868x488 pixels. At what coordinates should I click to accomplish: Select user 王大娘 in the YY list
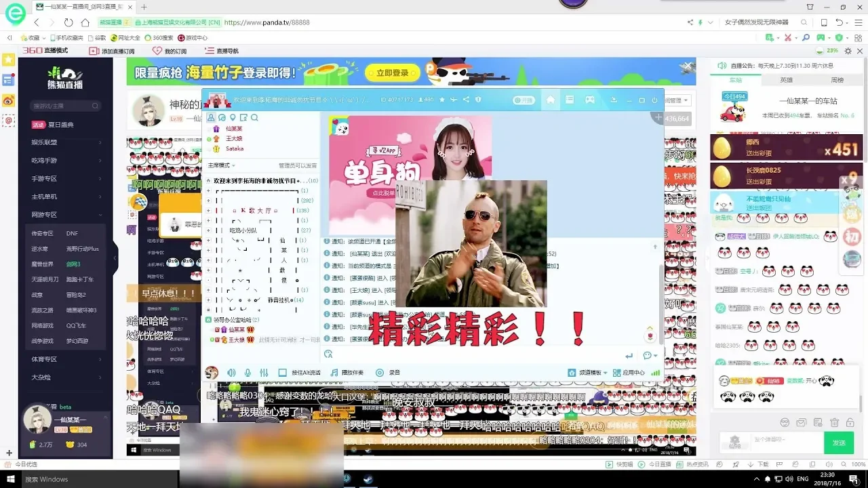[x=234, y=138]
